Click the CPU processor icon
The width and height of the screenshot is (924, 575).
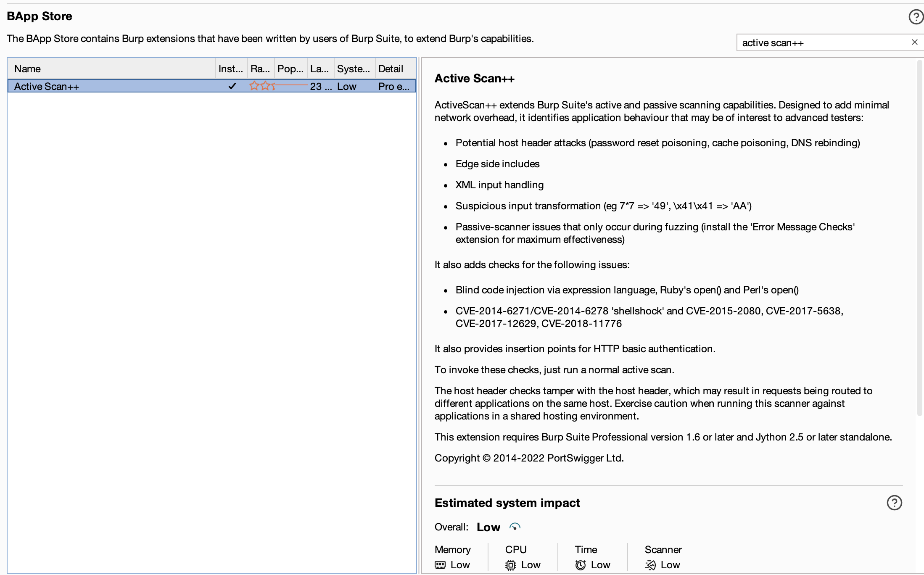tap(510, 565)
